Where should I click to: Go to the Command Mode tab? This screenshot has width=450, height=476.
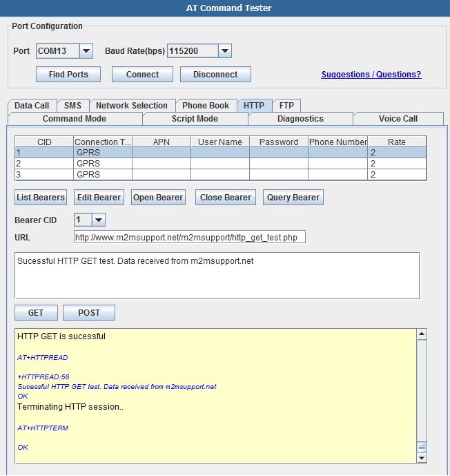75,118
